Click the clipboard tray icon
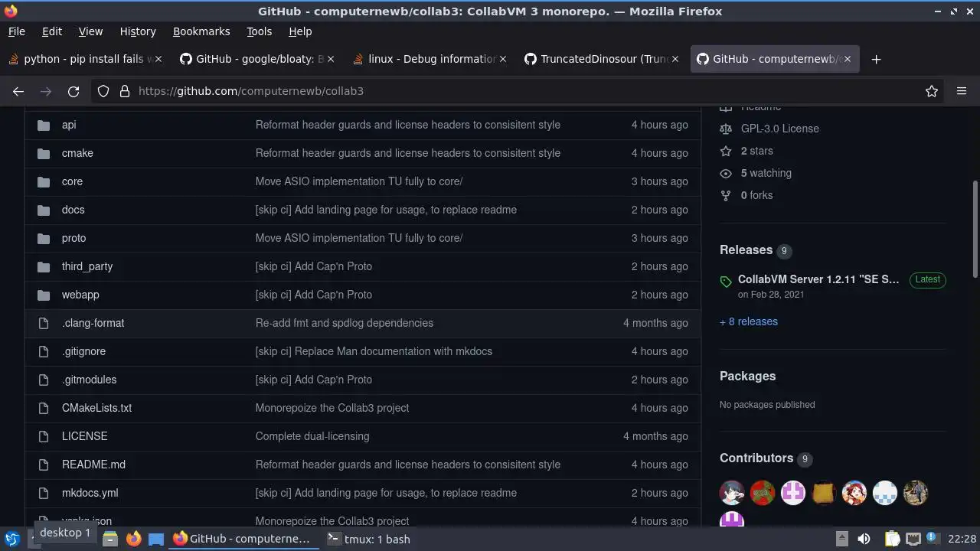Viewport: 980px width, 551px height. click(892, 539)
